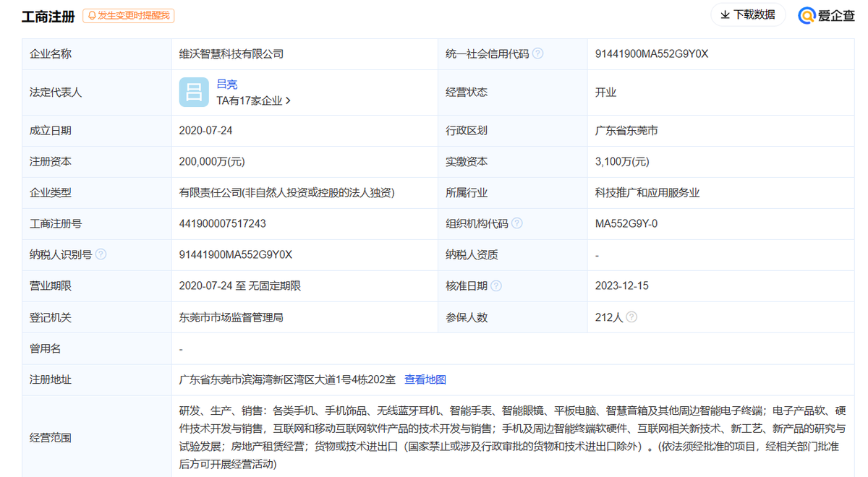
Task: Click the help icon beside 参保人数
Action: pos(632,317)
